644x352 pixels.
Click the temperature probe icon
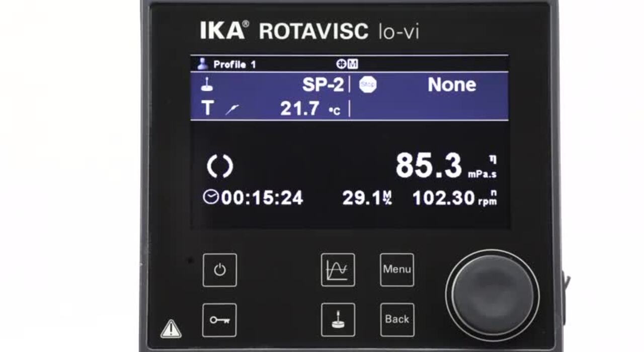click(x=232, y=109)
